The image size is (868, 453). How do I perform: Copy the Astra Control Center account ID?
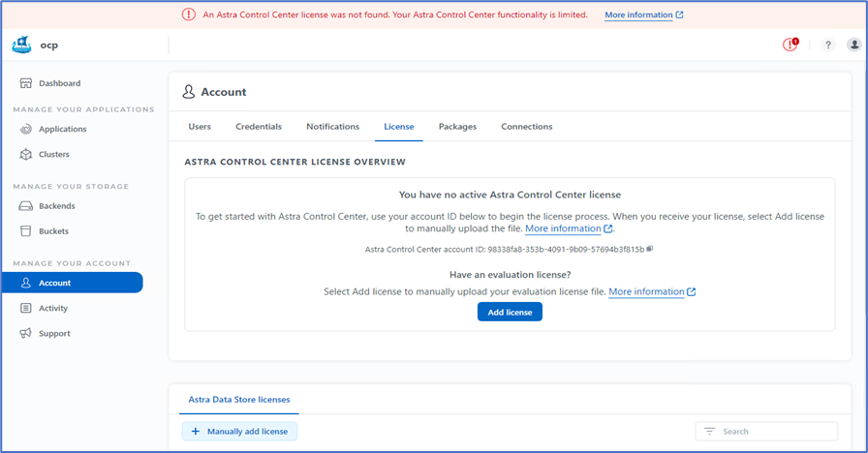(x=650, y=249)
